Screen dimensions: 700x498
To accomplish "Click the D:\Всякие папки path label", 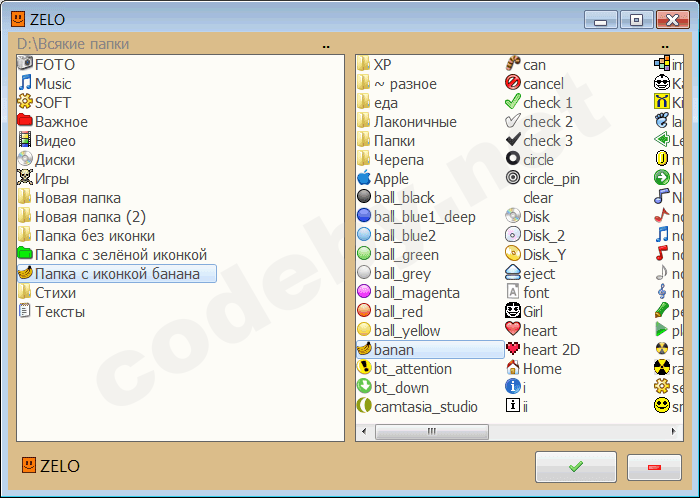I will pyautogui.click(x=73, y=44).
